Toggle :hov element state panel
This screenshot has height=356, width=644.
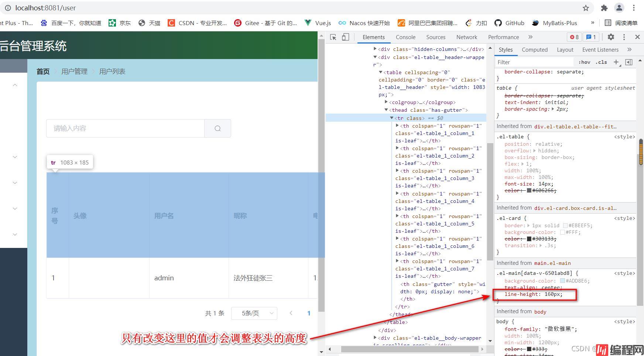tap(584, 62)
